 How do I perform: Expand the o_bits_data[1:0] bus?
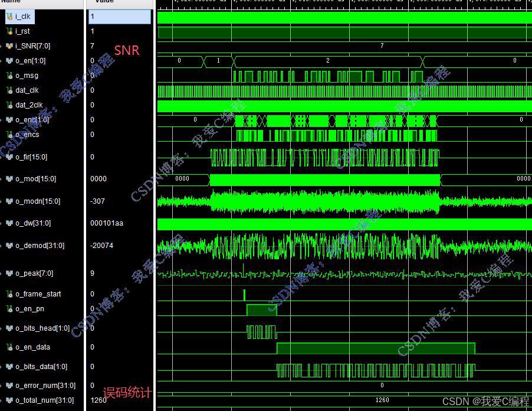1,367
